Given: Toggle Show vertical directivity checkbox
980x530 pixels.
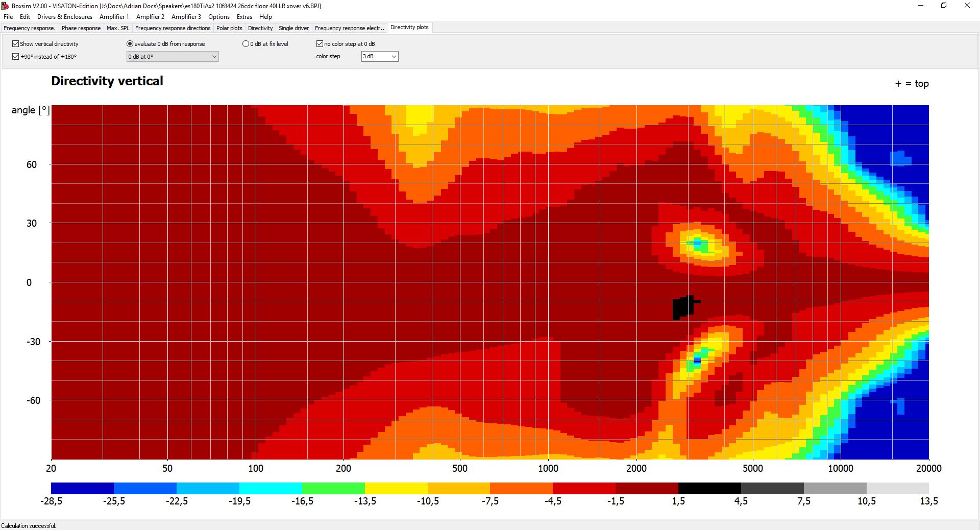Looking at the screenshot, I should 45,44.
